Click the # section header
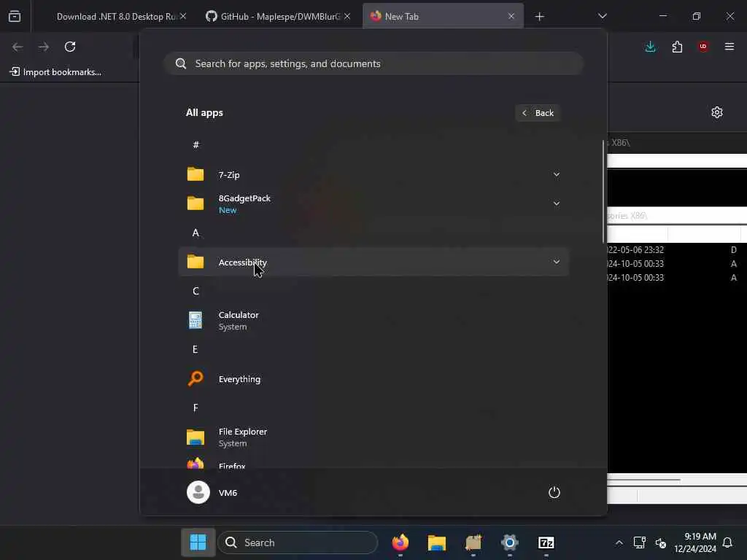747x560 pixels. point(196,145)
